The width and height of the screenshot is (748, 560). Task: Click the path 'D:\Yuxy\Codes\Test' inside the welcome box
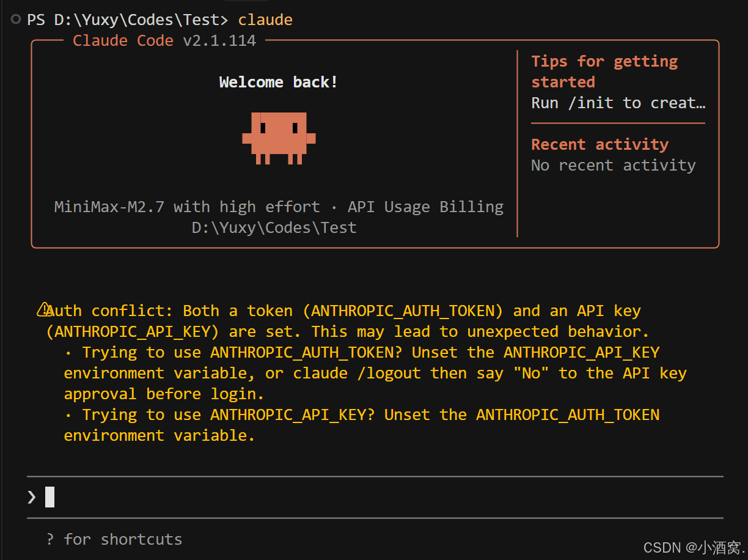274,228
